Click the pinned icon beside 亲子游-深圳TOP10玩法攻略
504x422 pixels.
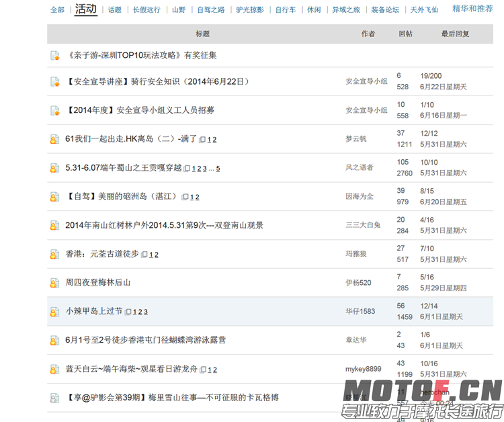pos(54,55)
